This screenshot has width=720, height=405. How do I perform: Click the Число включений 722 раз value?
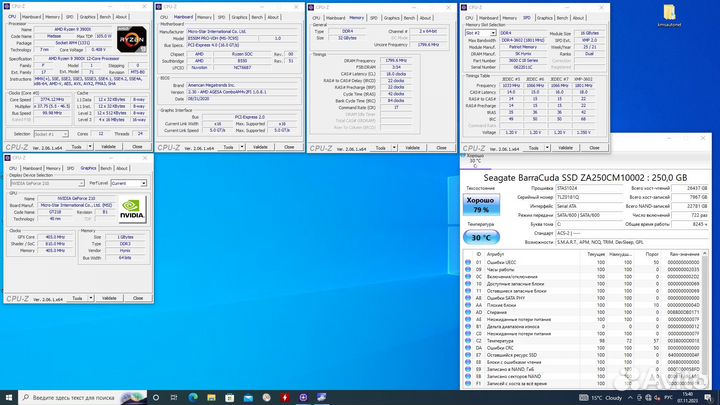690,215
